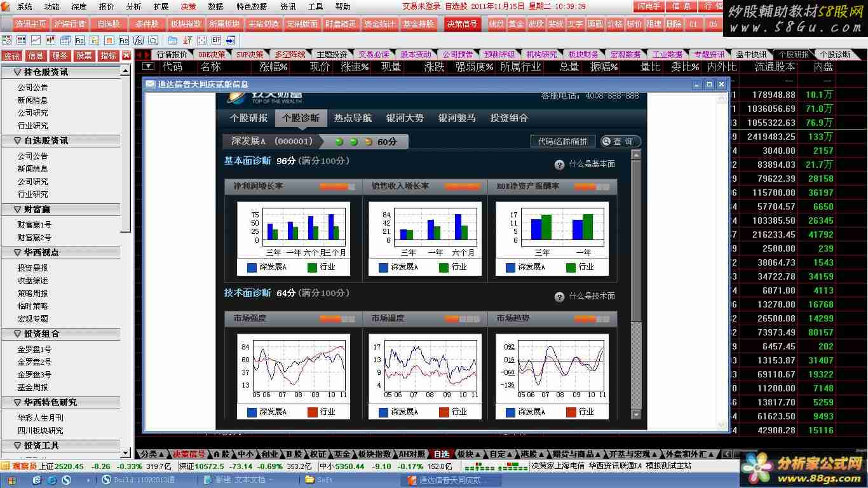Click the 决策信号 toolbar button

461,24
